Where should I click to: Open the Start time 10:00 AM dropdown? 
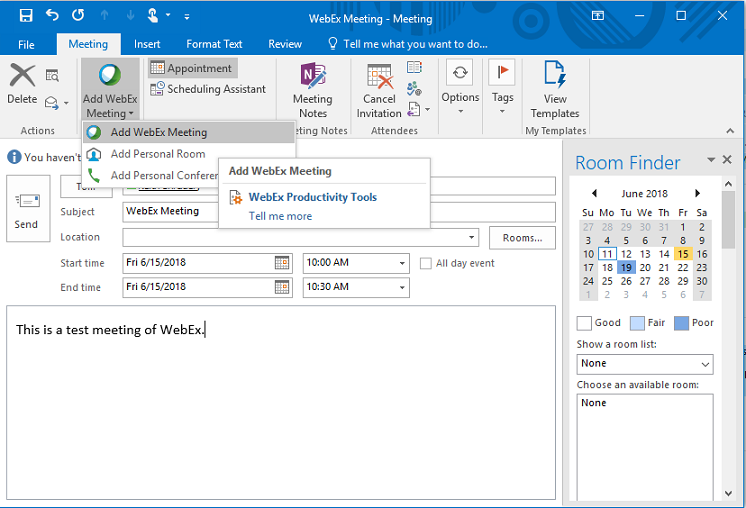[x=402, y=263]
